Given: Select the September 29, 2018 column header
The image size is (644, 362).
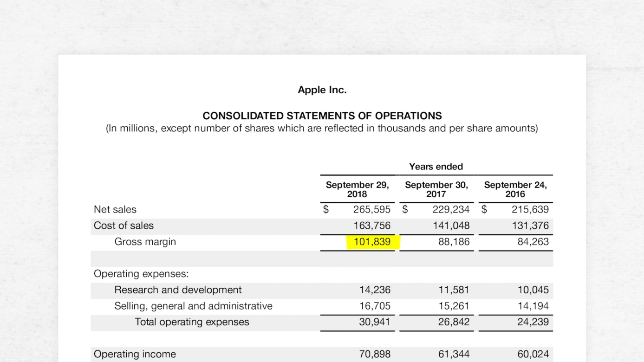Looking at the screenshot, I should point(357,189).
